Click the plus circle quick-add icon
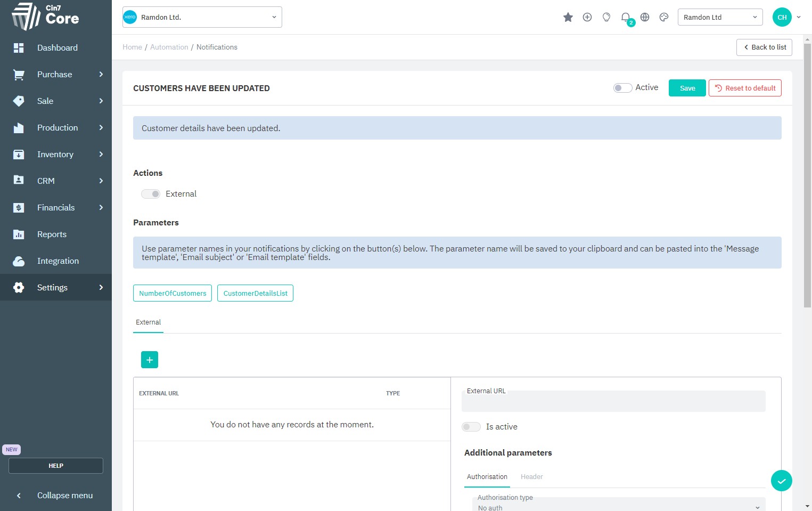Image resolution: width=812 pixels, height=511 pixels. tap(587, 18)
